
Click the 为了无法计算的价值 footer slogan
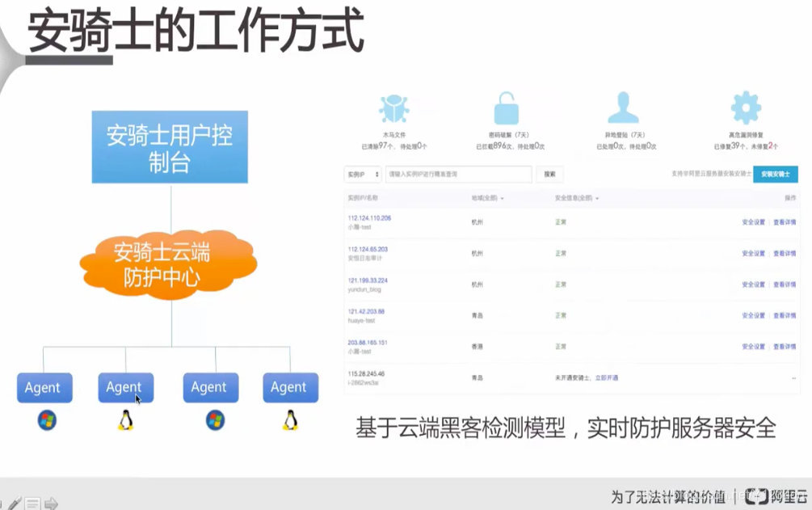[x=668, y=497]
